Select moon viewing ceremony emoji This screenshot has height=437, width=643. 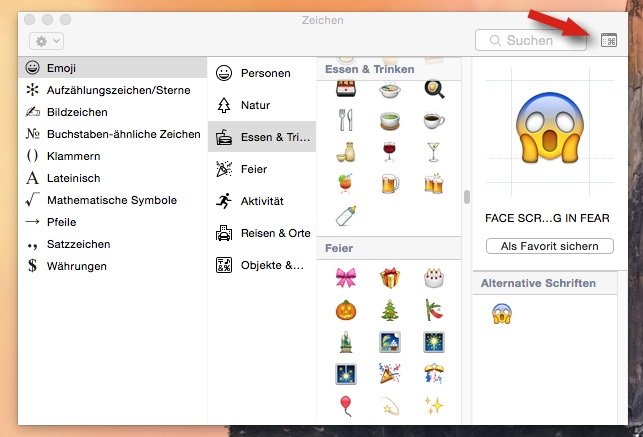[390, 342]
